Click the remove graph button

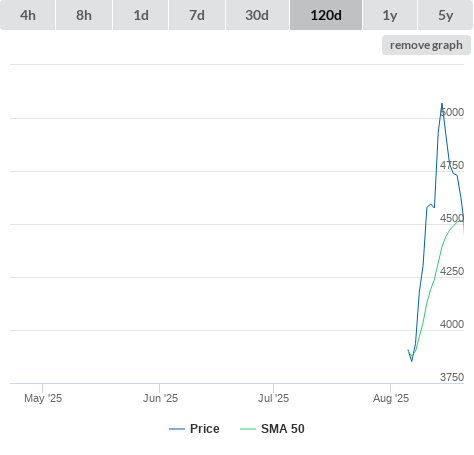point(426,45)
